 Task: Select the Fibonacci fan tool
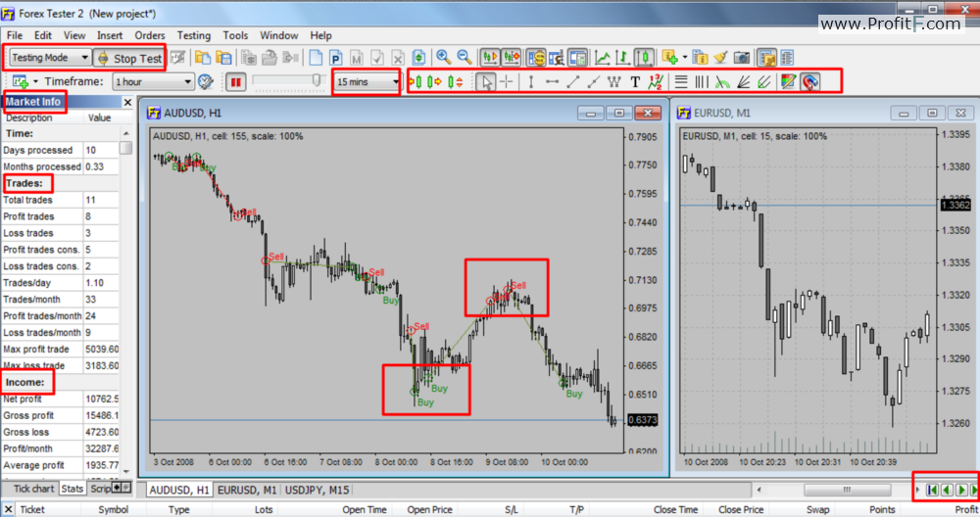click(x=743, y=82)
